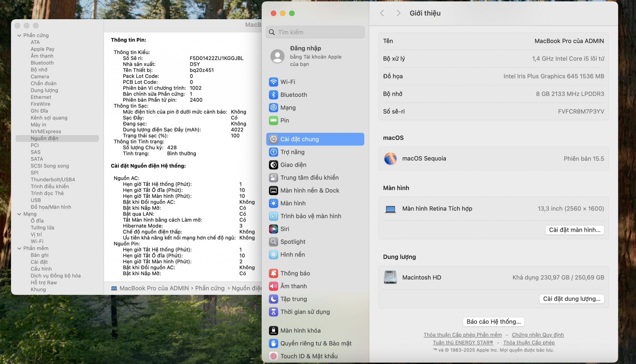Select NVMExpress in hardware list
This screenshot has height=364, width=636.
tap(46, 132)
